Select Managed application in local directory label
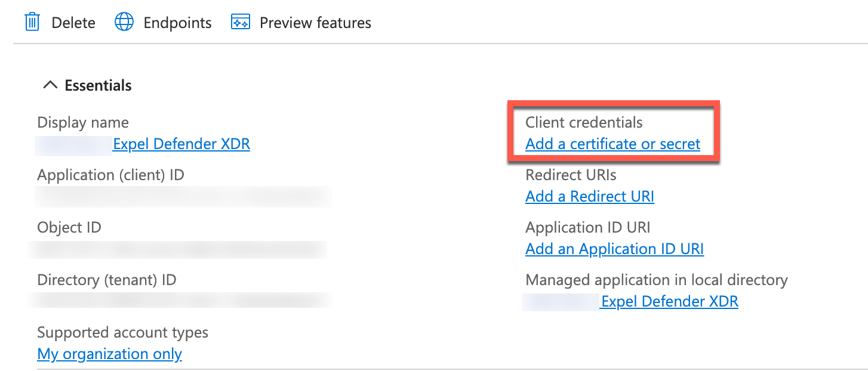868x371 pixels. pyautogui.click(x=657, y=280)
